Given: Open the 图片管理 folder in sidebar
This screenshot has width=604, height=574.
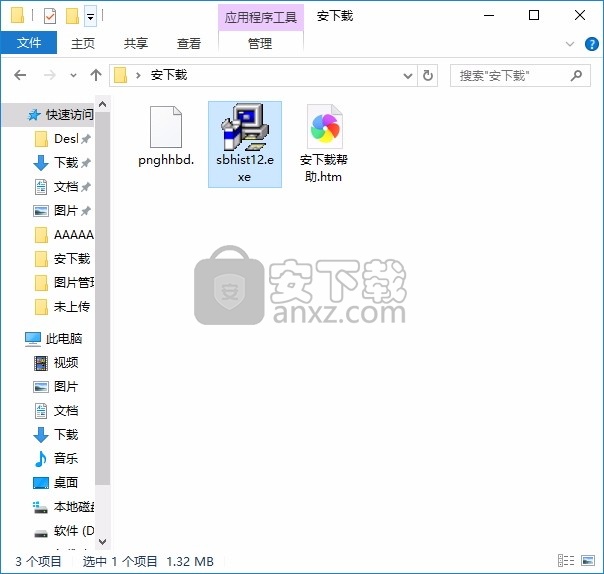Looking at the screenshot, I should pos(64,283).
